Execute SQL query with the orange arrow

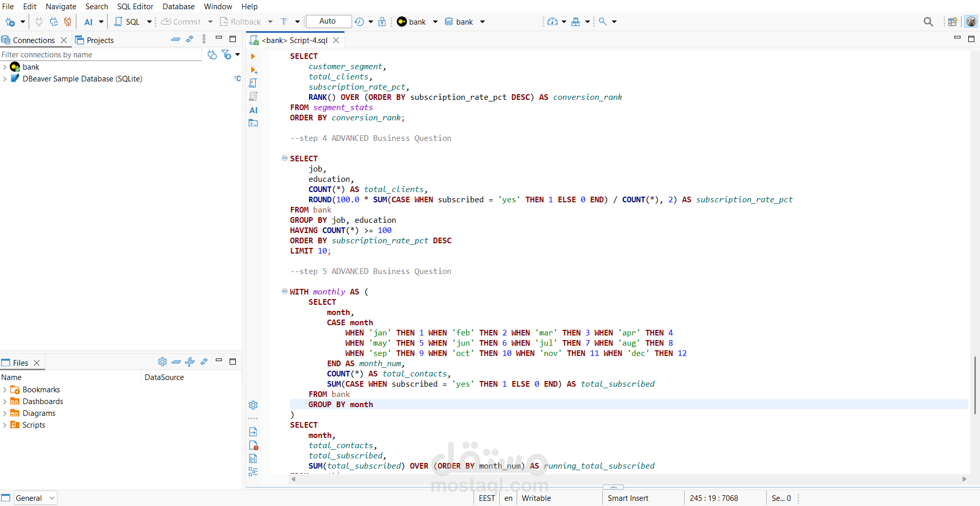click(253, 56)
